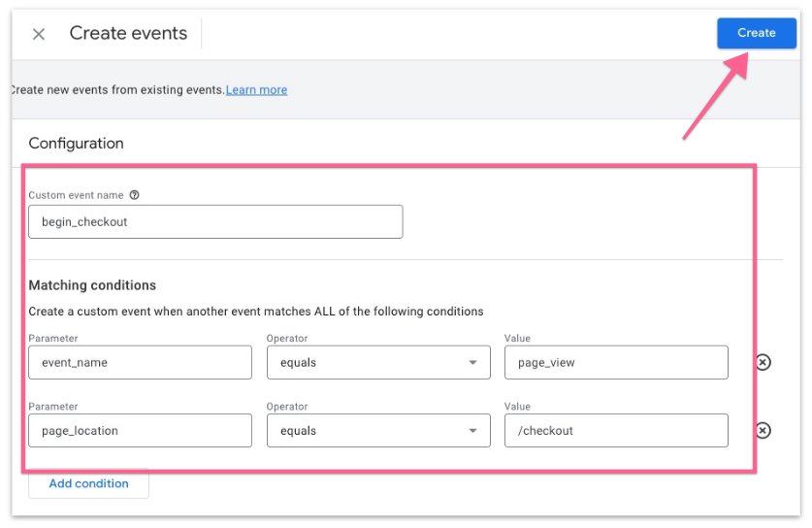
Task: Close the Create events panel
Action: [x=39, y=34]
